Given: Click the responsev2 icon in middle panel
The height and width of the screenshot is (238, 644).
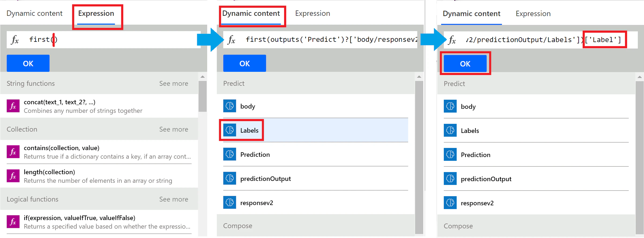Looking at the screenshot, I should point(230,202).
